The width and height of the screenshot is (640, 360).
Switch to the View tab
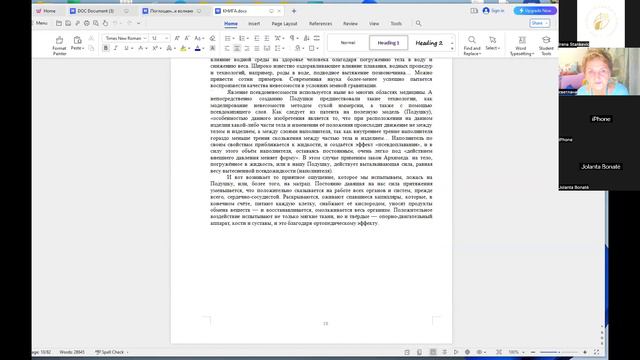374,24
